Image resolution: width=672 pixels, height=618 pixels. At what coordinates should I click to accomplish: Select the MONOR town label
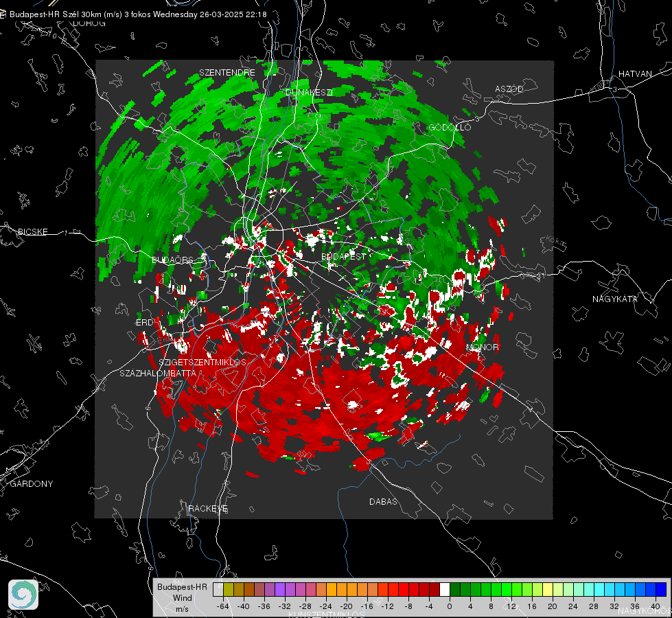coord(482,347)
